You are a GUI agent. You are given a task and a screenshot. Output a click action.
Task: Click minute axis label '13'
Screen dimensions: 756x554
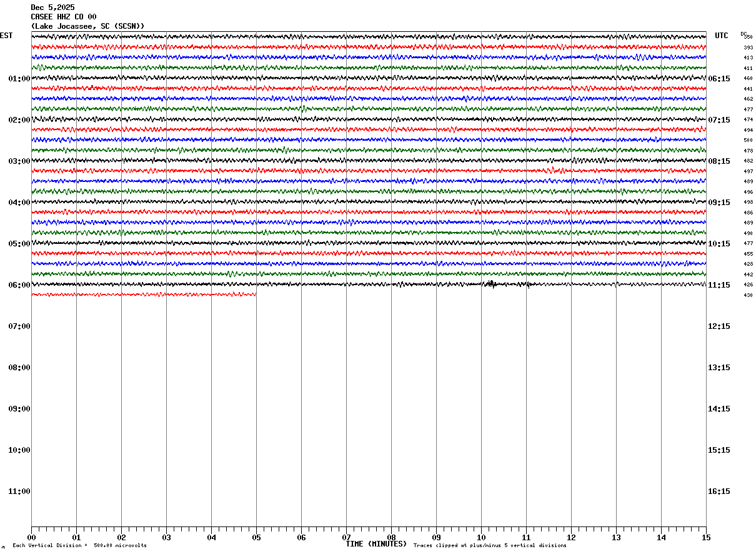coord(616,538)
